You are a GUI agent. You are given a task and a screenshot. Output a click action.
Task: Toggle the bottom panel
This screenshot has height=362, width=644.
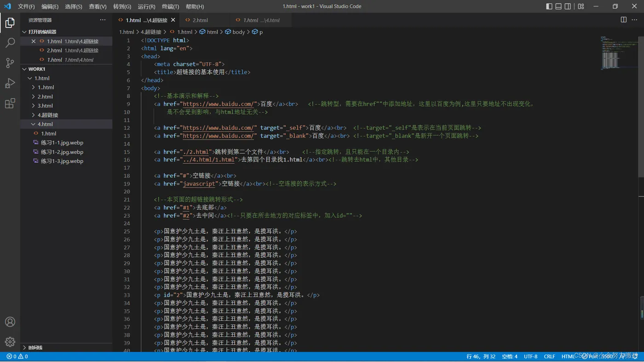pyautogui.click(x=558, y=6)
